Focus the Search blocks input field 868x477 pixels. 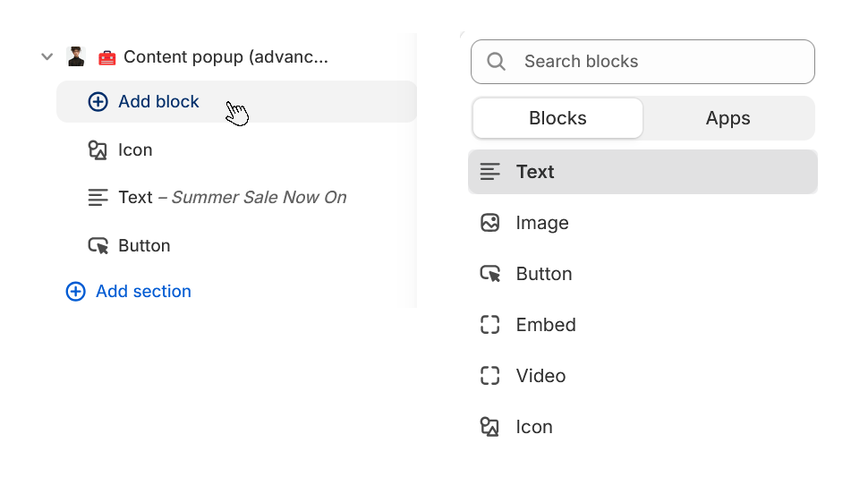coord(642,62)
